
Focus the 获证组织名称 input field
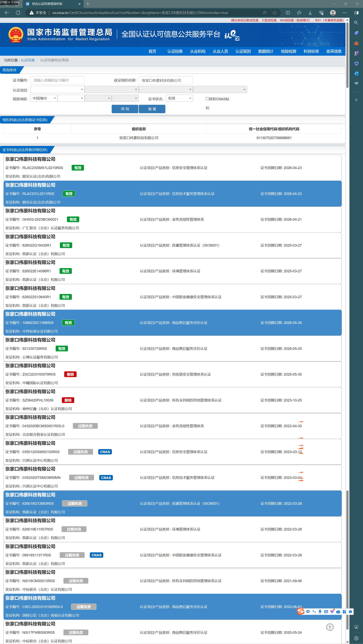point(166,80)
